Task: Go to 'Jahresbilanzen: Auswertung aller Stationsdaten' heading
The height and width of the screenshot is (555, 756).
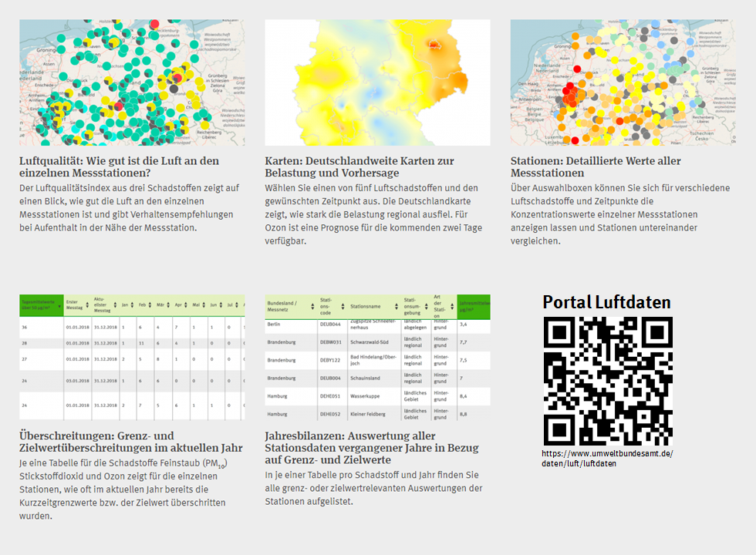Action: (x=372, y=448)
